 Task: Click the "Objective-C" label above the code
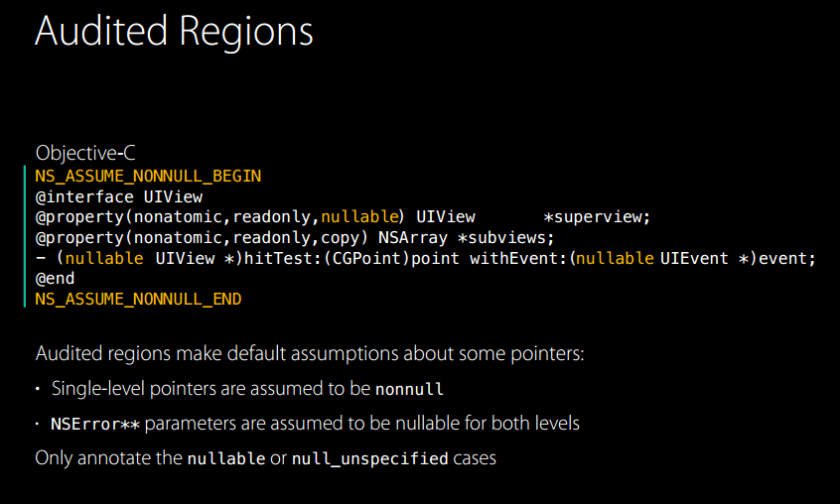(x=85, y=153)
